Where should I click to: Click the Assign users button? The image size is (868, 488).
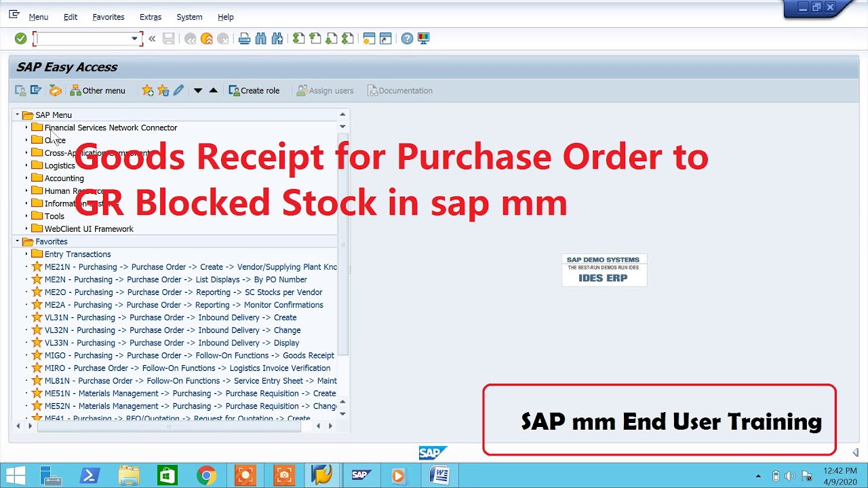(325, 90)
